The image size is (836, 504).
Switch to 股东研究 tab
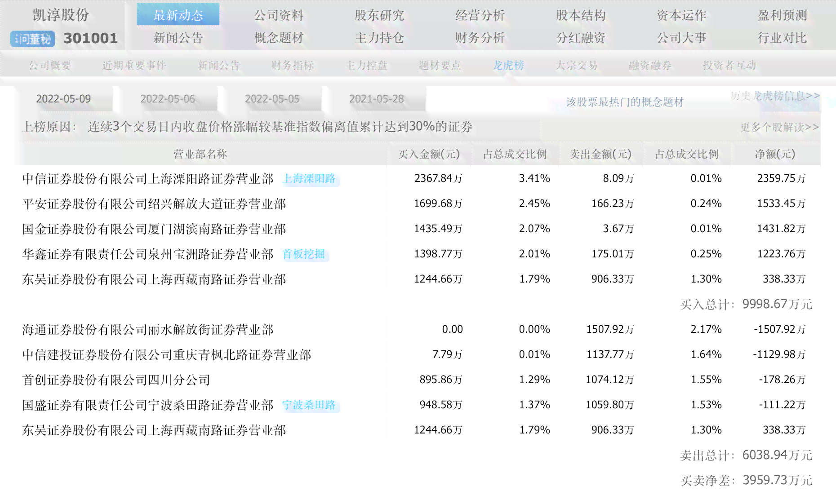click(x=379, y=15)
